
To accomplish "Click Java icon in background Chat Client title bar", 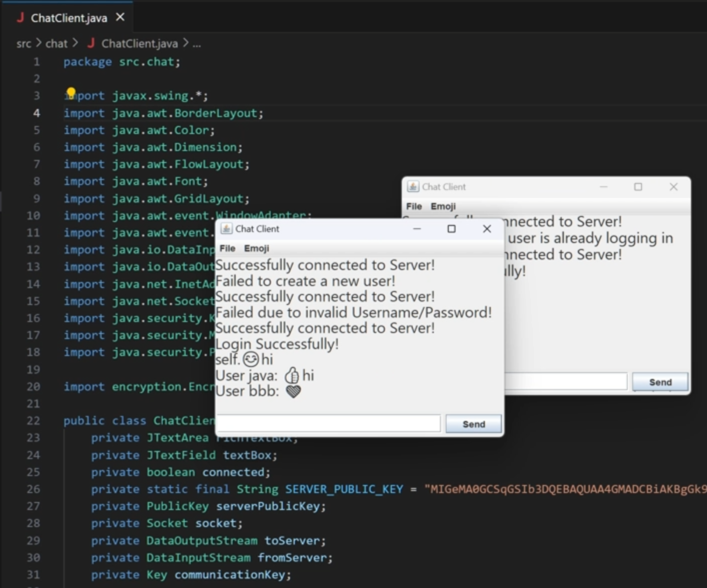I will 413,187.
